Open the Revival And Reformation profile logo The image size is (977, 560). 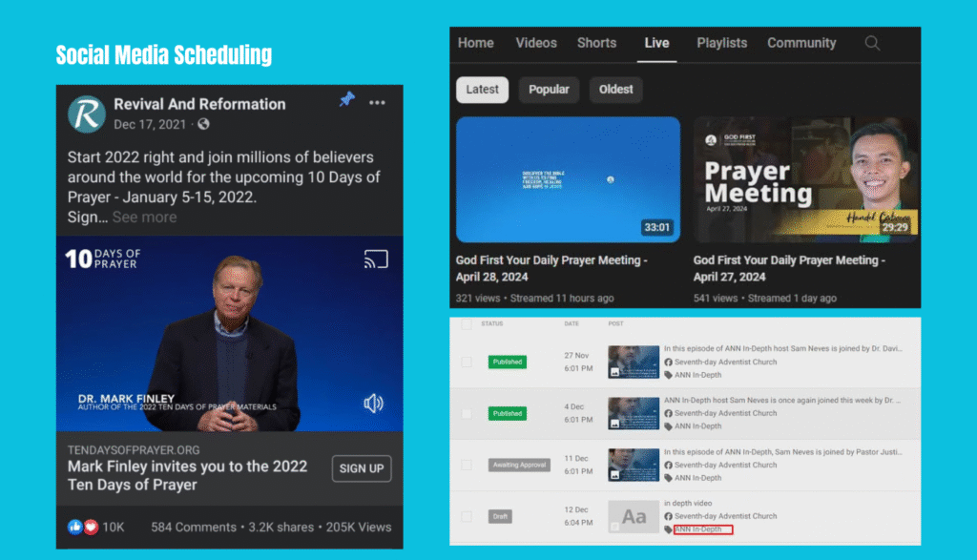coord(87,114)
